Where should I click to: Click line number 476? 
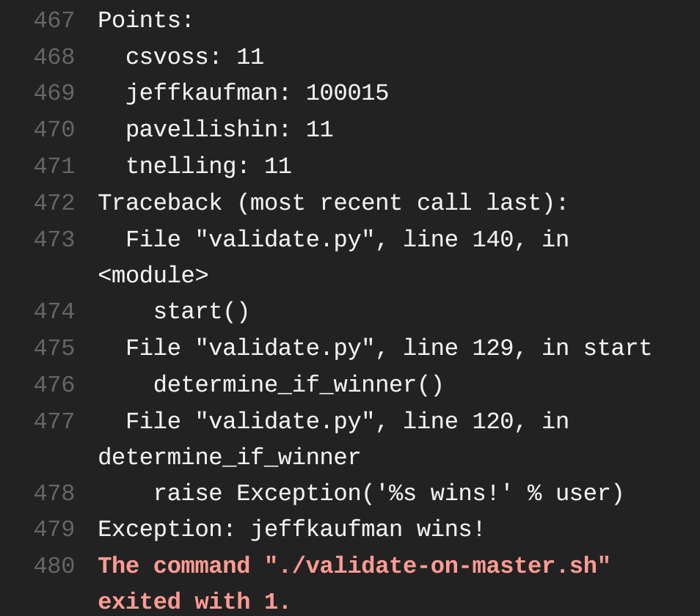tap(54, 385)
